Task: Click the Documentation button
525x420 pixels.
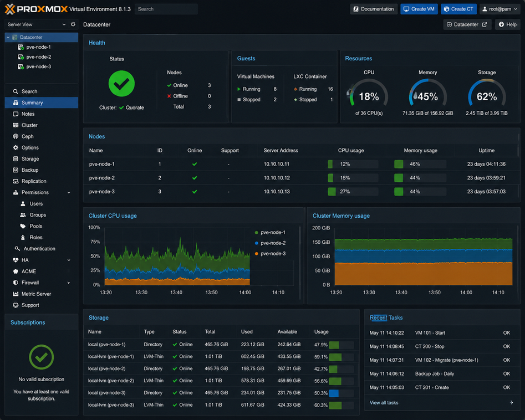Action: (374, 9)
